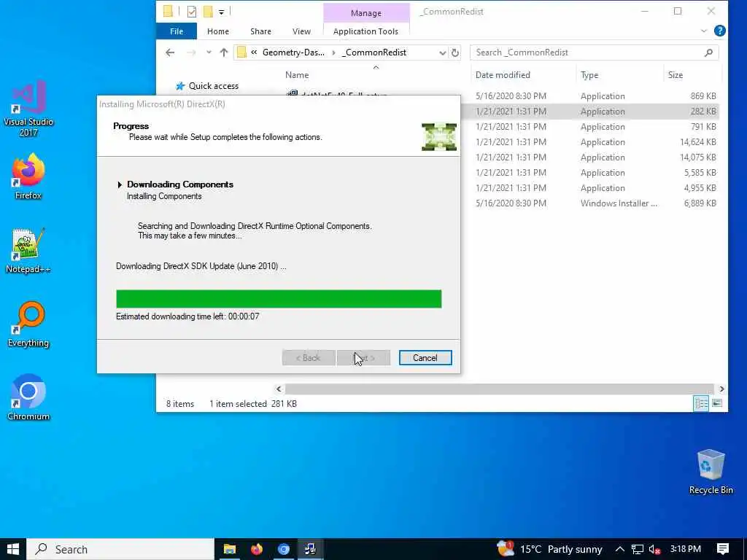The width and height of the screenshot is (747, 560).
Task: Click the horizontal scrollbar in file list
Action: pyautogui.click(x=499, y=389)
